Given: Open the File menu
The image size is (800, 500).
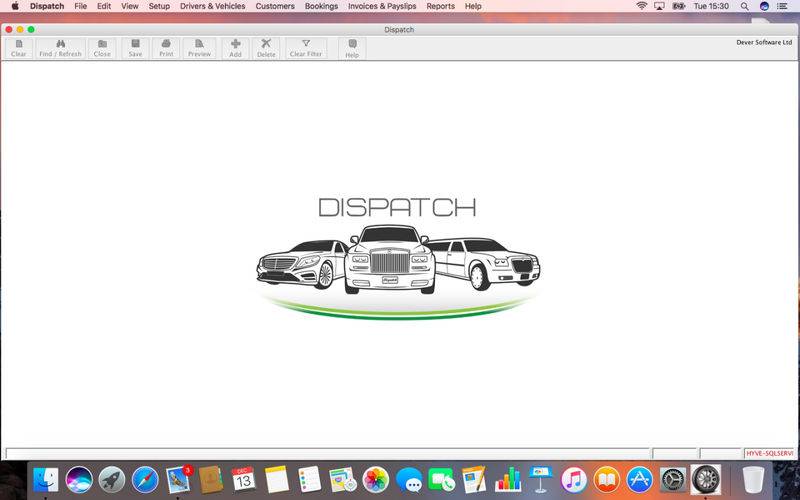Looking at the screenshot, I should [x=81, y=6].
